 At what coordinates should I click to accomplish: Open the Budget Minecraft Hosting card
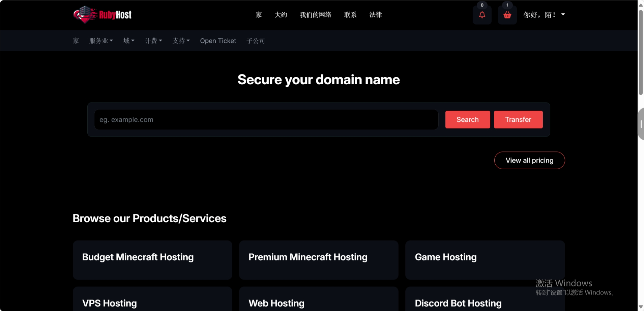pos(152,260)
